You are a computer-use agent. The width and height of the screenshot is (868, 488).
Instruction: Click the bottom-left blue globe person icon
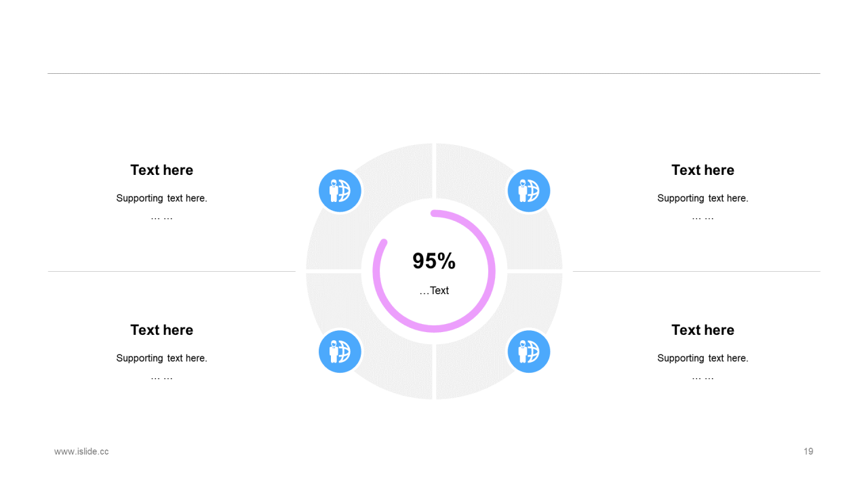pos(340,351)
